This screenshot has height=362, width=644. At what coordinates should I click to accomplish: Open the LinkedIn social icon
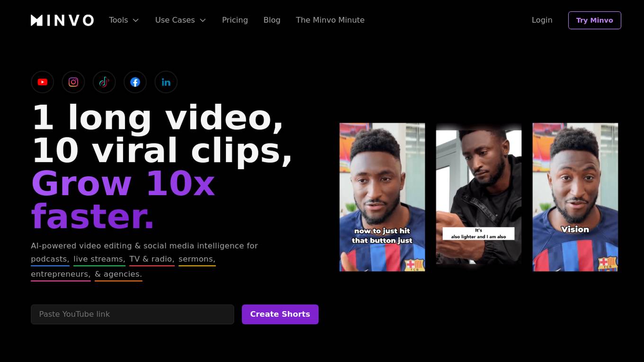coord(166,82)
